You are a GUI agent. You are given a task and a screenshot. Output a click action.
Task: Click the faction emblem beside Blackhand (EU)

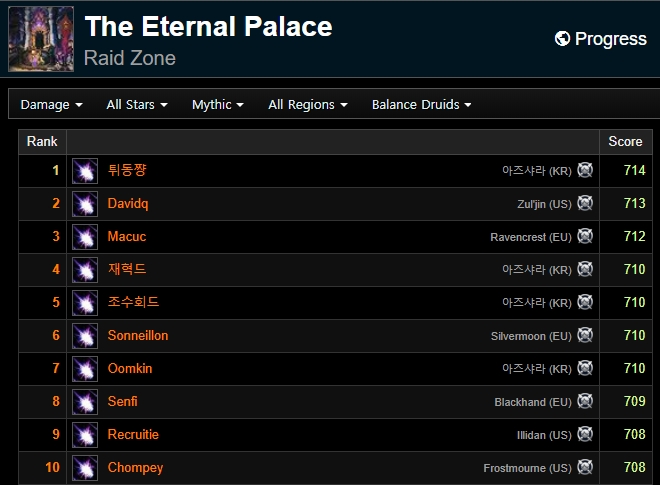pyautogui.click(x=585, y=401)
